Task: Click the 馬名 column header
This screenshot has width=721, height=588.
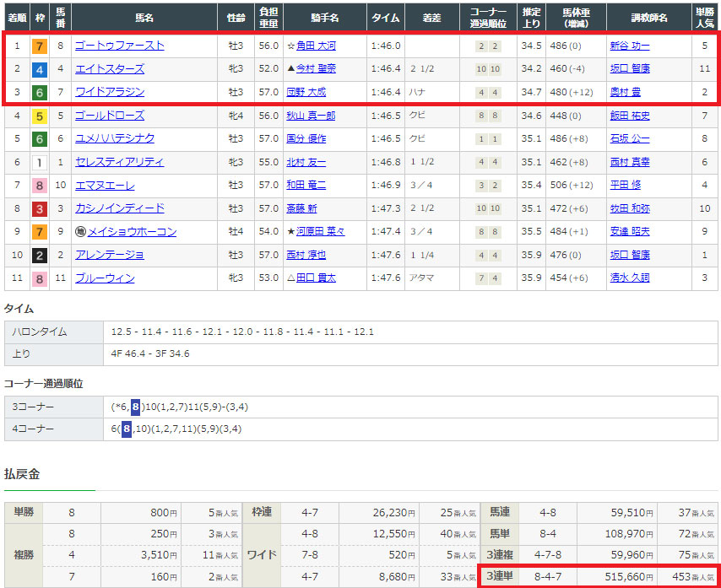Action: pyautogui.click(x=144, y=17)
